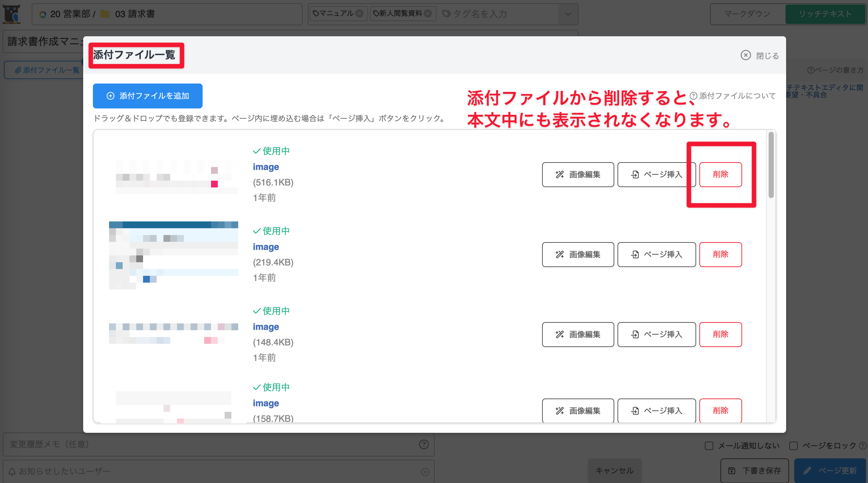Viewport: 868px width, 483px height.
Task: Check the ページをロック checkbox
Action: (793, 445)
